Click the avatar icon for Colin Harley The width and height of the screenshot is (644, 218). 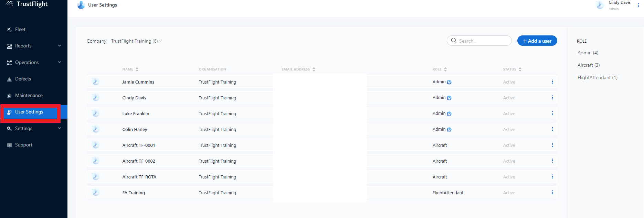[x=96, y=129]
